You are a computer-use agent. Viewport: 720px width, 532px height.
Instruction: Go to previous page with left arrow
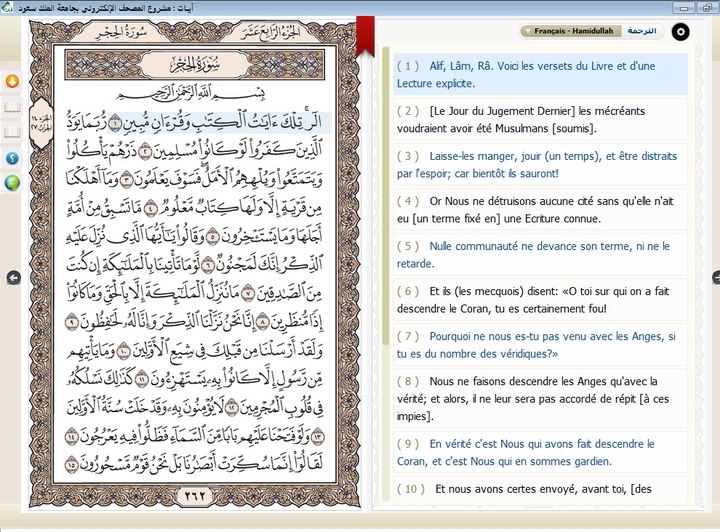coord(14,278)
